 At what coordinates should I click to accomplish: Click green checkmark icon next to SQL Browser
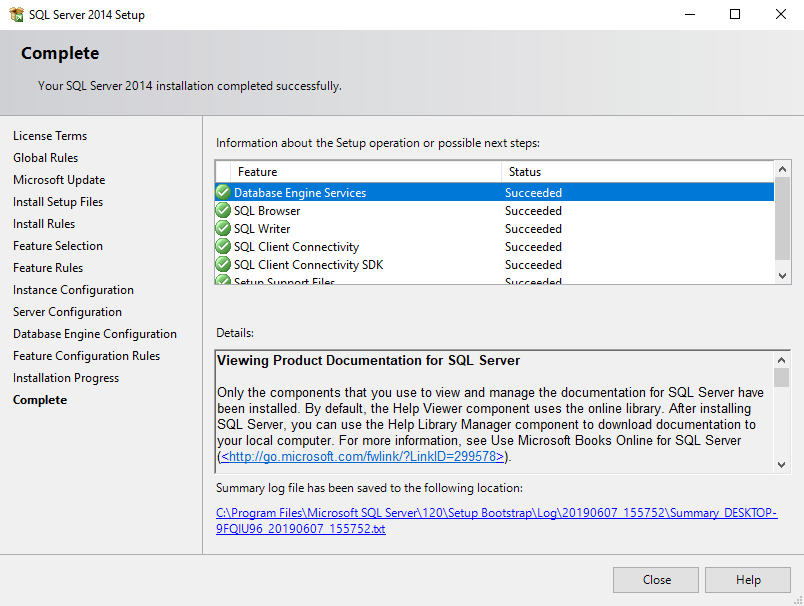point(223,210)
